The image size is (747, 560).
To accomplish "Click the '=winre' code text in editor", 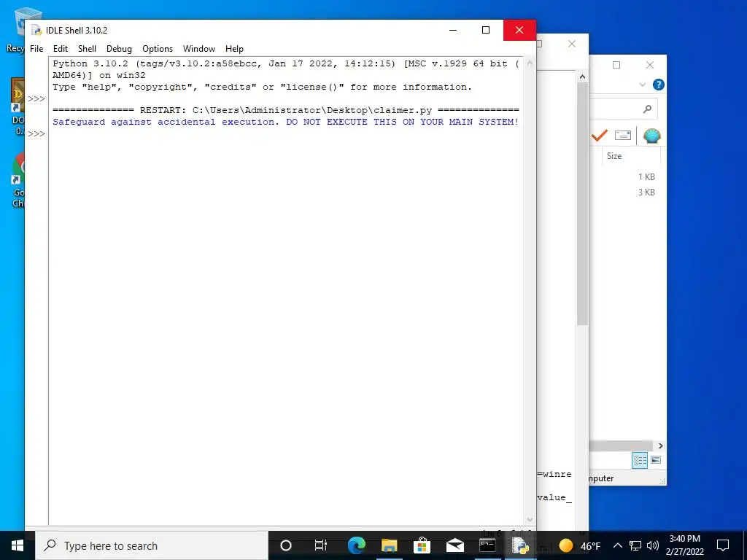I will (554, 474).
